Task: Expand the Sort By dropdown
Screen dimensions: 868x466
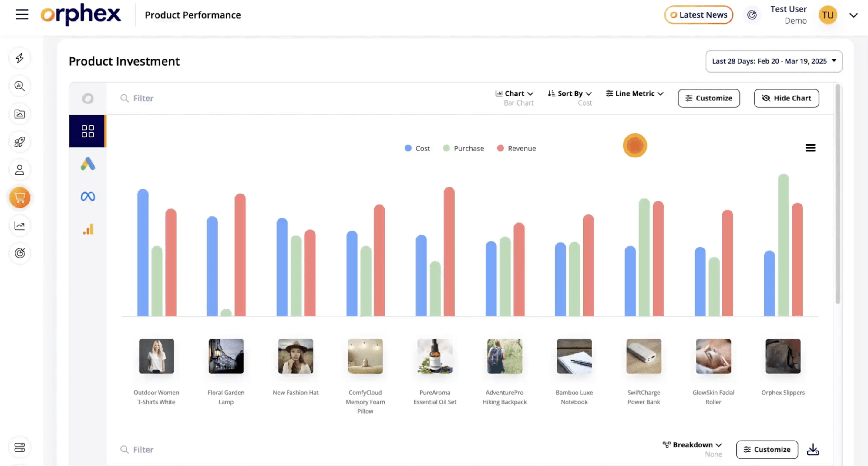Action: pos(570,98)
